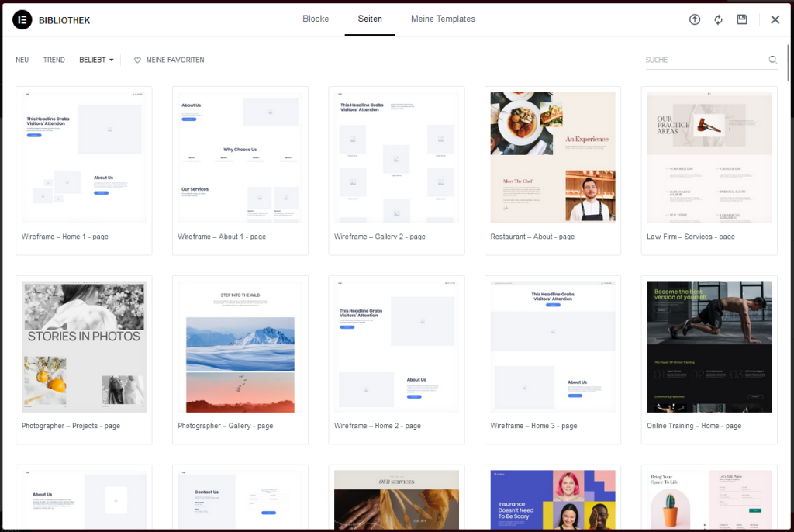This screenshot has height=532, width=794.
Task: Click the sync library refresh icon
Action: coord(719,19)
